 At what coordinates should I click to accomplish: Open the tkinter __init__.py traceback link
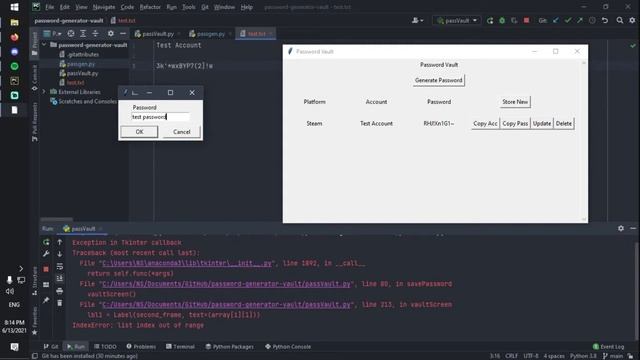[187, 263]
